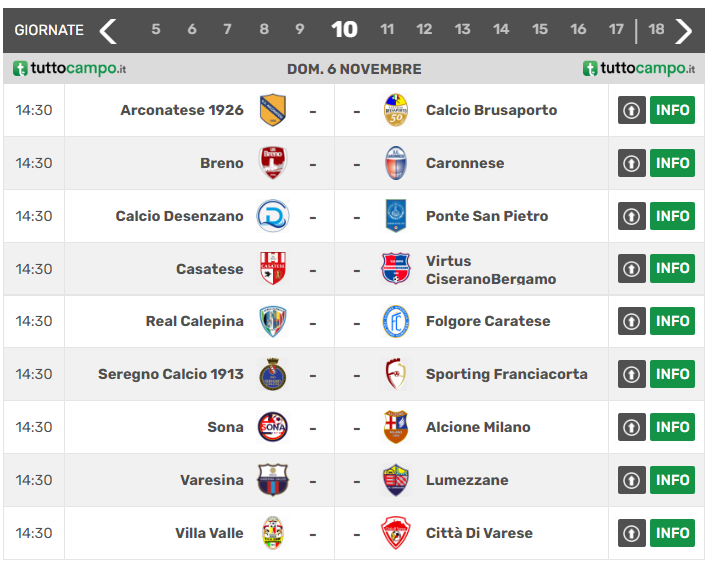The width and height of the screenshot is (705, 563).
Task: Open INFO for Breno vs Caronnese
Action: click(672, 163)
